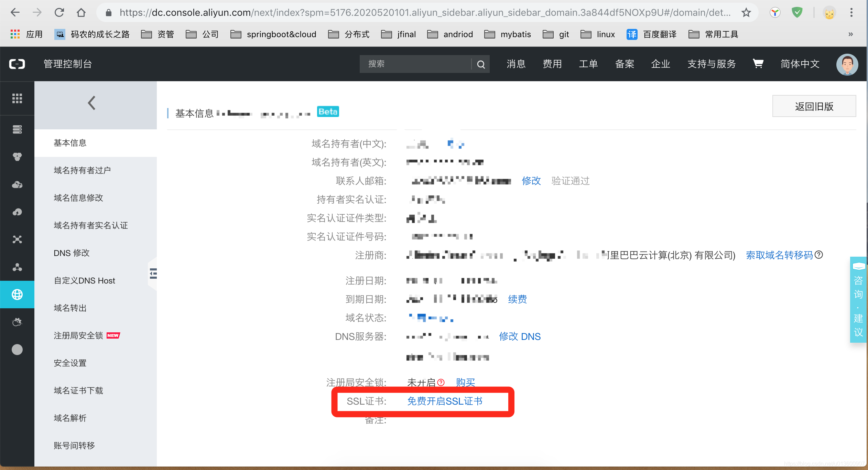Click the Aliyun logo icon
The height and width of the screenshot is (470, 868).
pyautogui.click(x=17, y=64)
